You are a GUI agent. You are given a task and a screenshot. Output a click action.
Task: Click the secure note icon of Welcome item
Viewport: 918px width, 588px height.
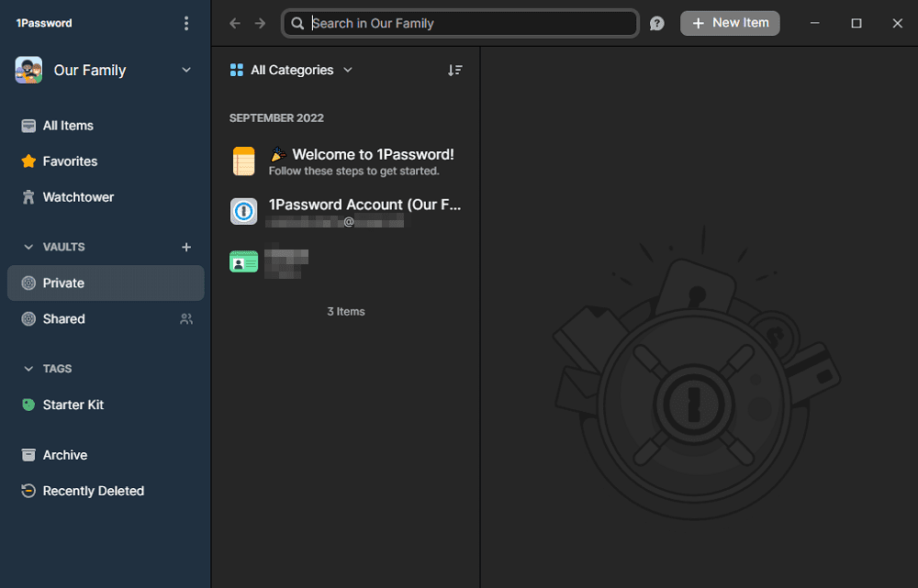(x=243, y=161)
